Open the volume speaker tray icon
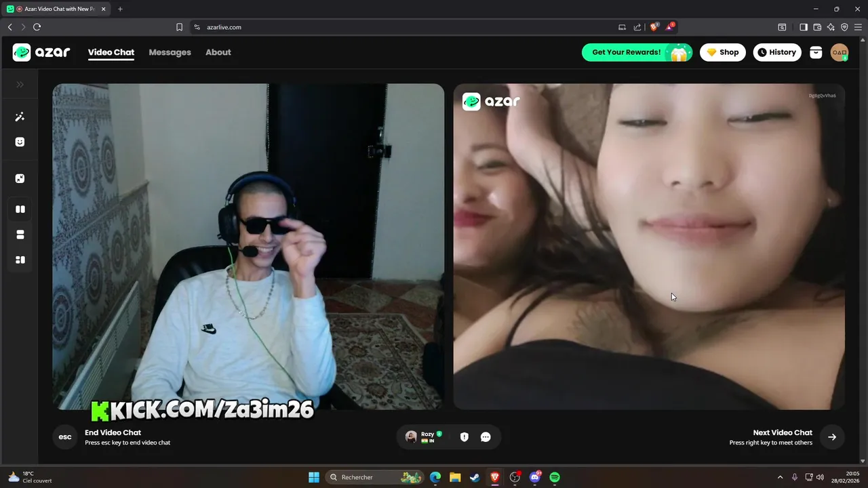Viewport: 868px width, 488px height. [x=821, y=477]
